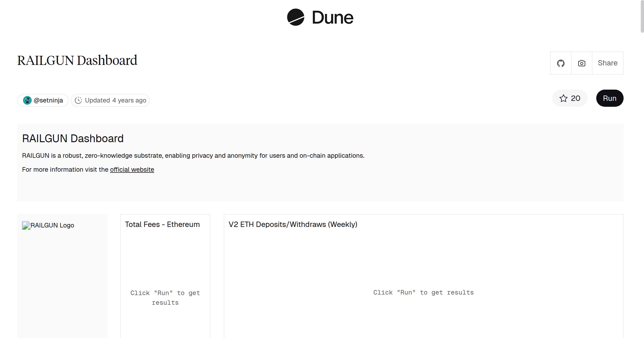Click the @setninja profile avatar
Viewport: 644px width, 338px height.
pos(27,100)
